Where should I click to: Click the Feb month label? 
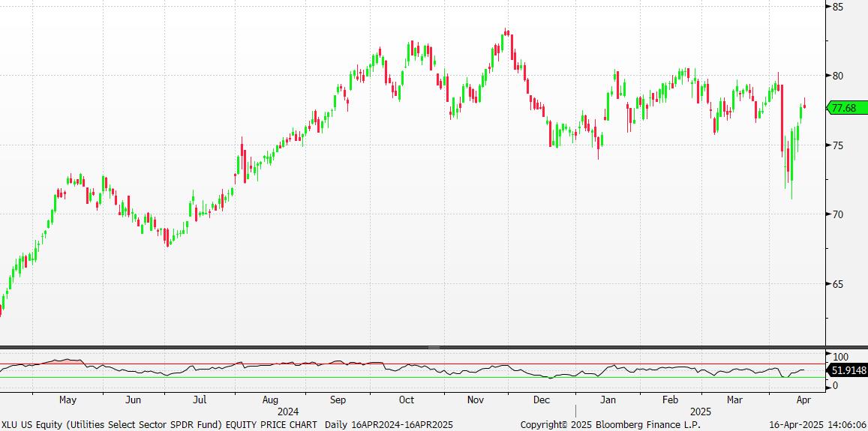(671, 400)
